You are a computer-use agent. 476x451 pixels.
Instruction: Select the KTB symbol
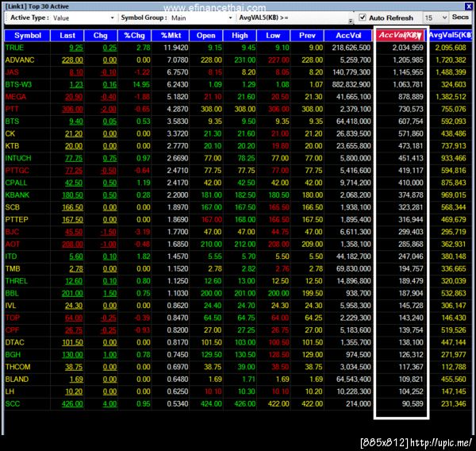12,146
